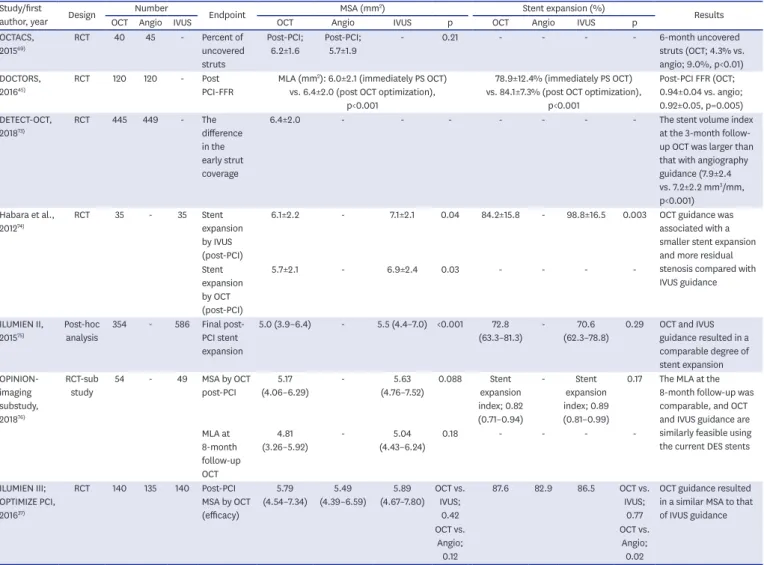Select the '6.1±2.2' OCT MSA value
This screenshot has width=764, height=565.
tap(285, 214)
